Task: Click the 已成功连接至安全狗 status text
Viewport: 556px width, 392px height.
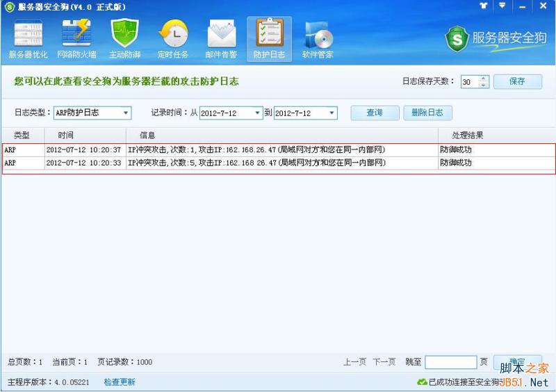Action: click(x=464, y=382)
